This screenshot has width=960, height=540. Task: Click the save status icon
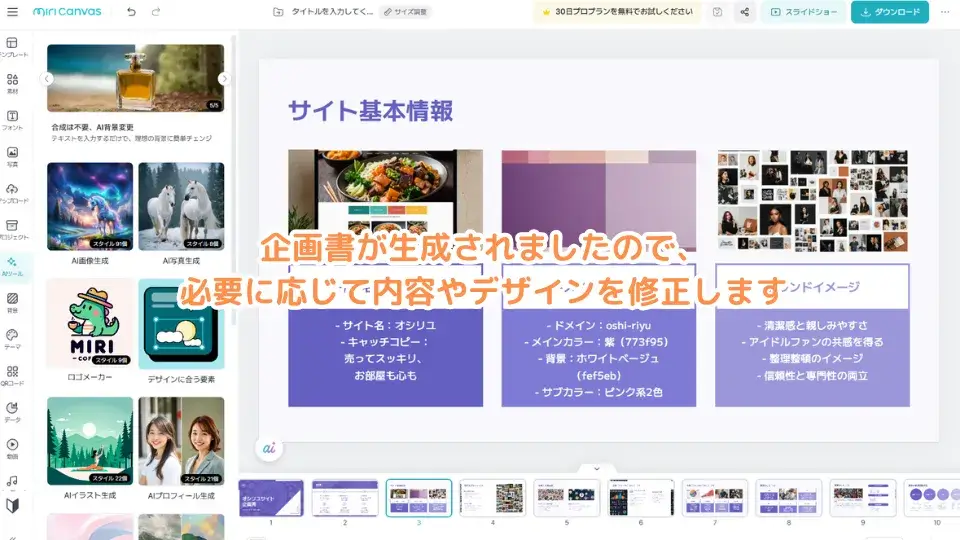click(718, 12)
